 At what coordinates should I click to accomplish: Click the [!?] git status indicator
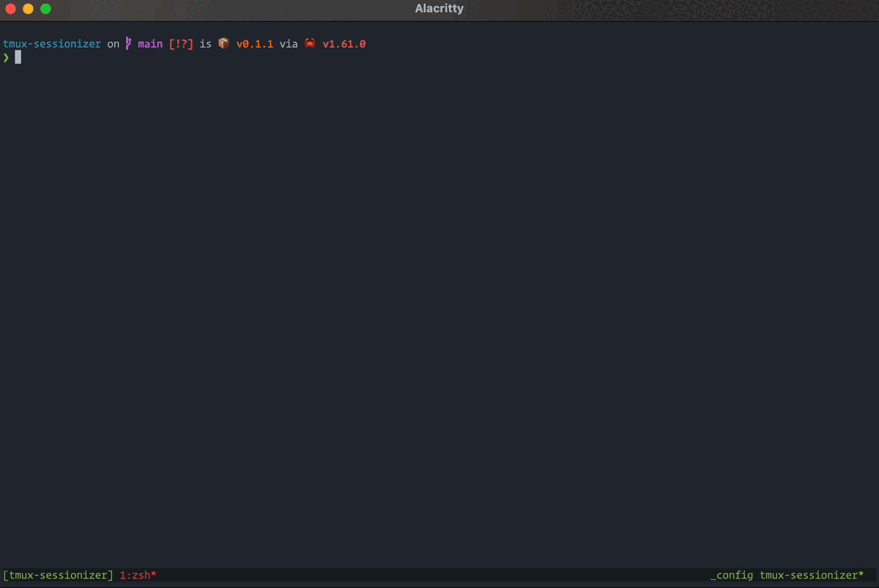pyautogui.click(x=181, y=44)
